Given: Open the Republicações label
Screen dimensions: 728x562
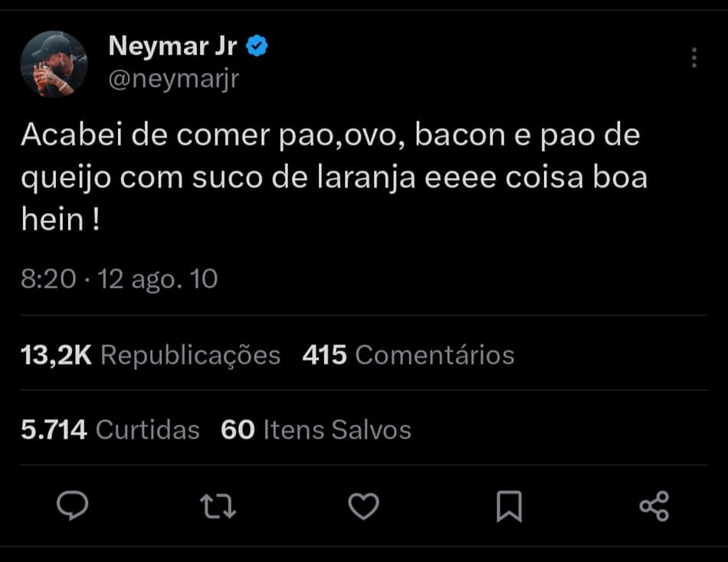Looking at the screenshot, I should [191, 355].
